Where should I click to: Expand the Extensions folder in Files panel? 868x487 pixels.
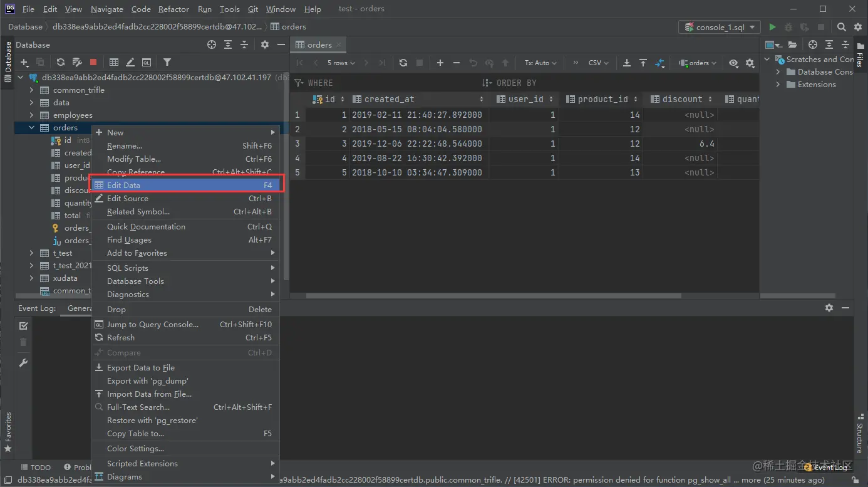tap(778, 85)
